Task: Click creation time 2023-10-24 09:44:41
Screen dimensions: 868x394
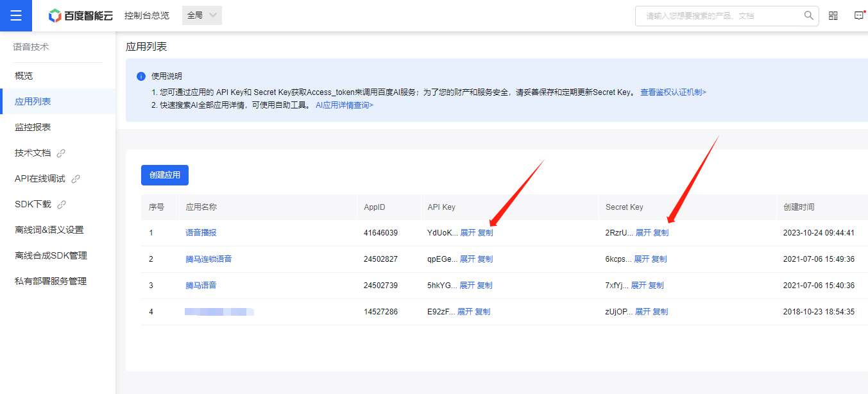Action: coord(819,233)
